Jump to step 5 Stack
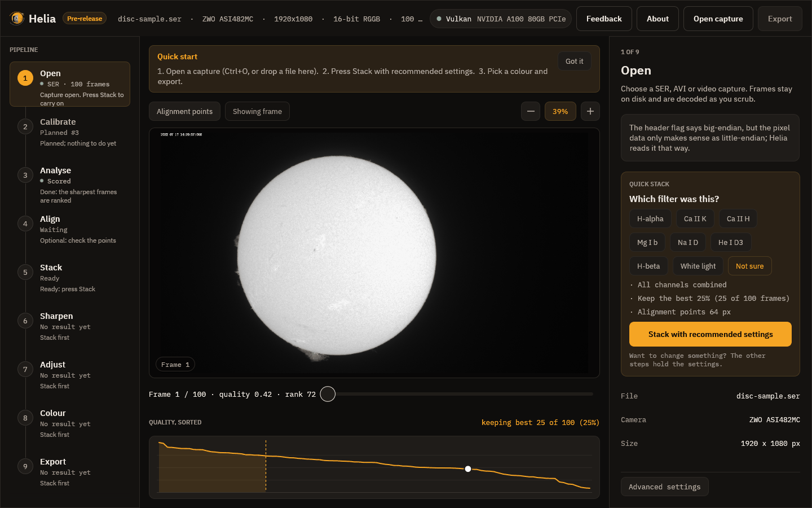Image resolution: width=812 pixels, height=508 pixels. point(70,278)
